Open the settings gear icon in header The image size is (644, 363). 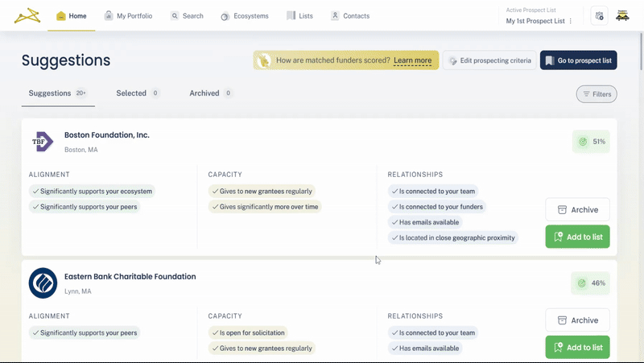[x=599, y=16]
